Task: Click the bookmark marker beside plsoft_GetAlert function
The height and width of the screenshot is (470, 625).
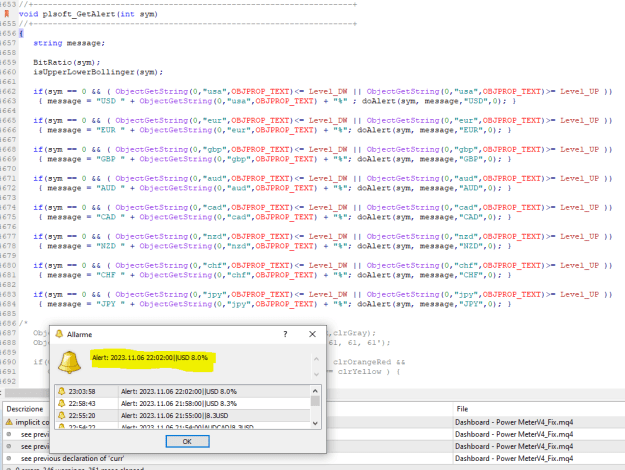Action: pyautogui.click(x=7, y=14)
